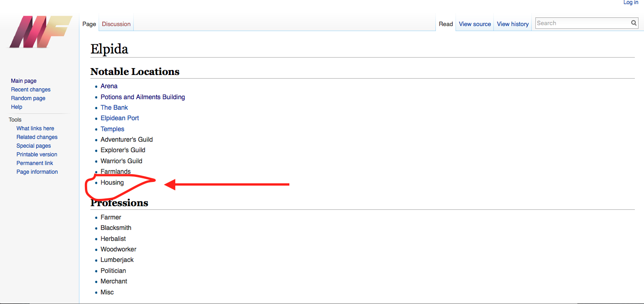Viewport: 644px width, 304px height.
Task: Select the Read tab
Action: point(445,24)
